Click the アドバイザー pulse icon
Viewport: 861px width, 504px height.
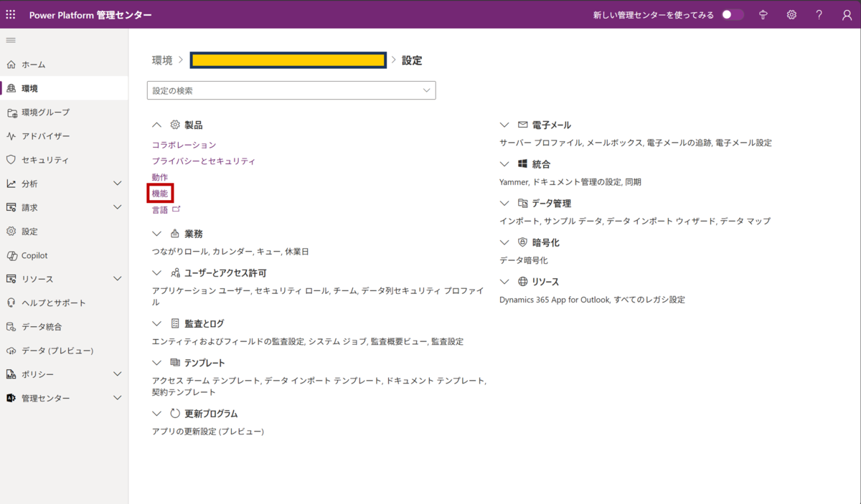pos(11,136)
